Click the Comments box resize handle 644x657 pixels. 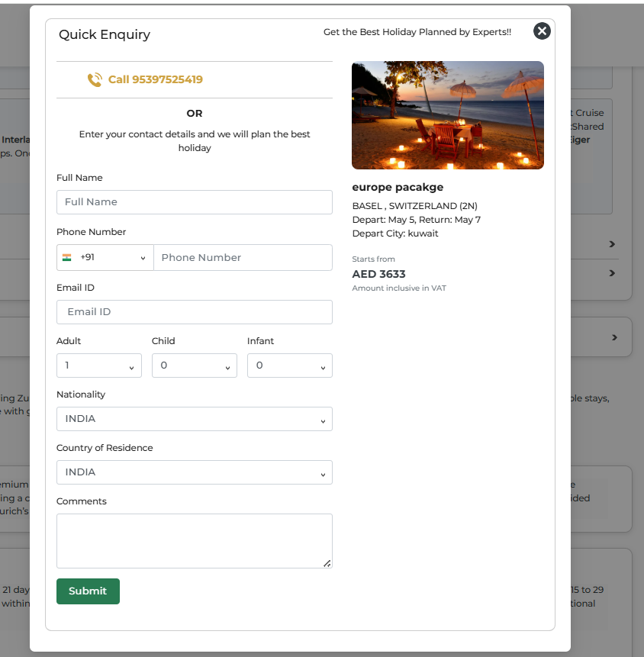pos(327,563)
